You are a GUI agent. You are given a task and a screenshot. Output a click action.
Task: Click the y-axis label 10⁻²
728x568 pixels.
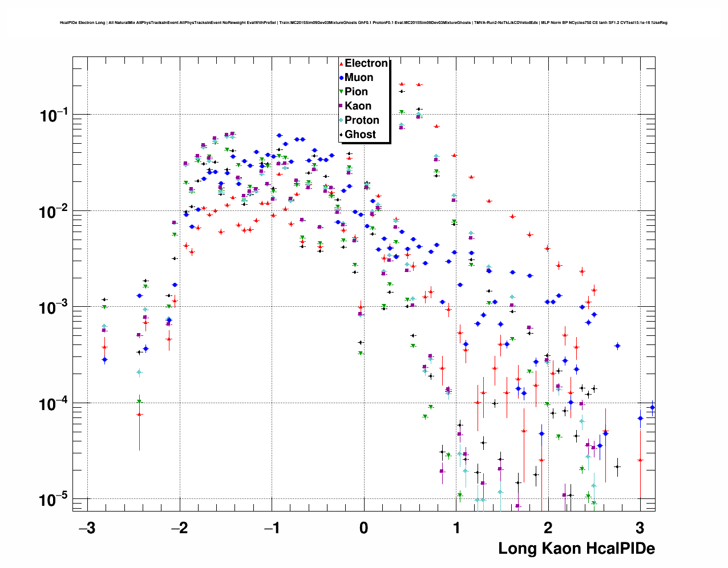[54, 212]
